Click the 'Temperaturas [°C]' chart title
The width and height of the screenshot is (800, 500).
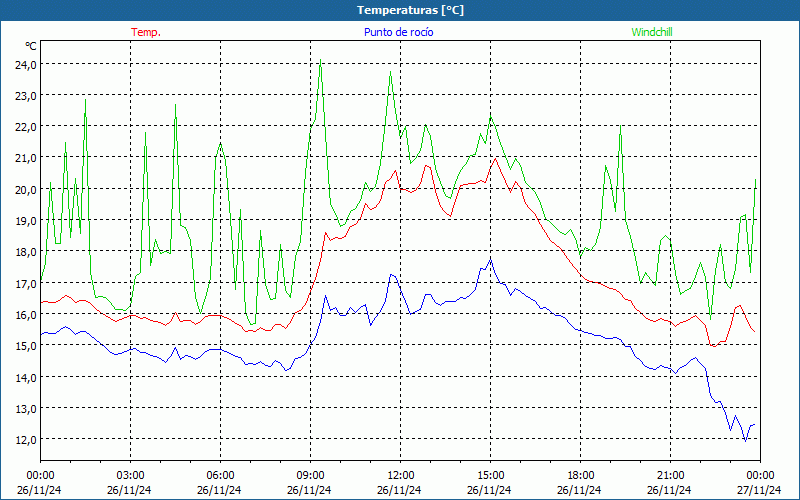coord(410,10)
